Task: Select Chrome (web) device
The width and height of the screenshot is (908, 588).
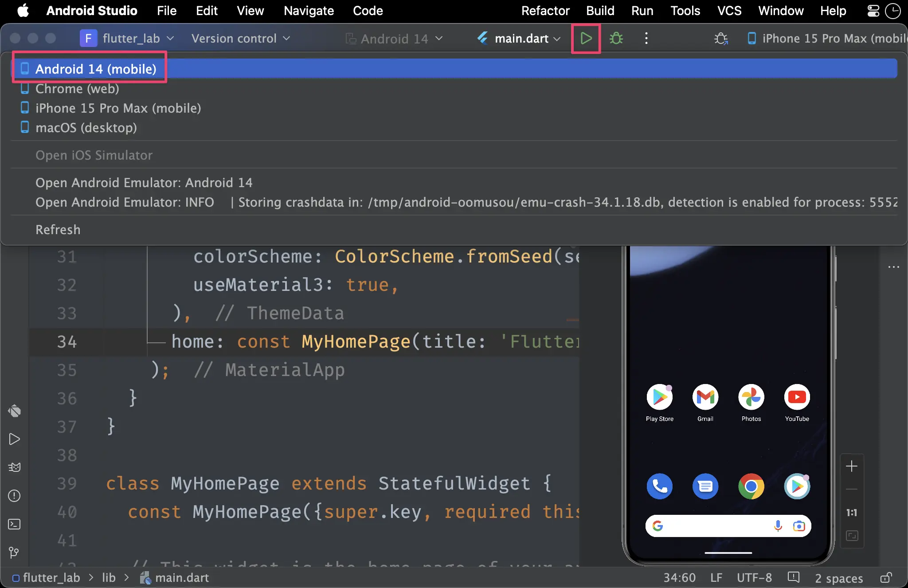Action: pos(454,89)
